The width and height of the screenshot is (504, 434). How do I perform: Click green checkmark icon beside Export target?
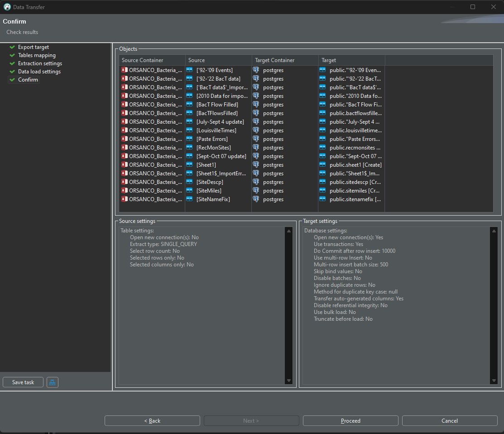[12, 47]
